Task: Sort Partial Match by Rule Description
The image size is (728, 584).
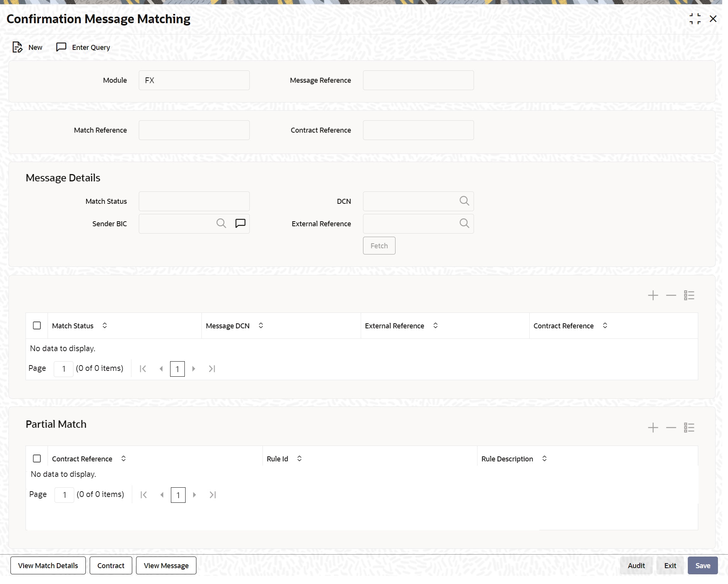Action: point(544,459)
